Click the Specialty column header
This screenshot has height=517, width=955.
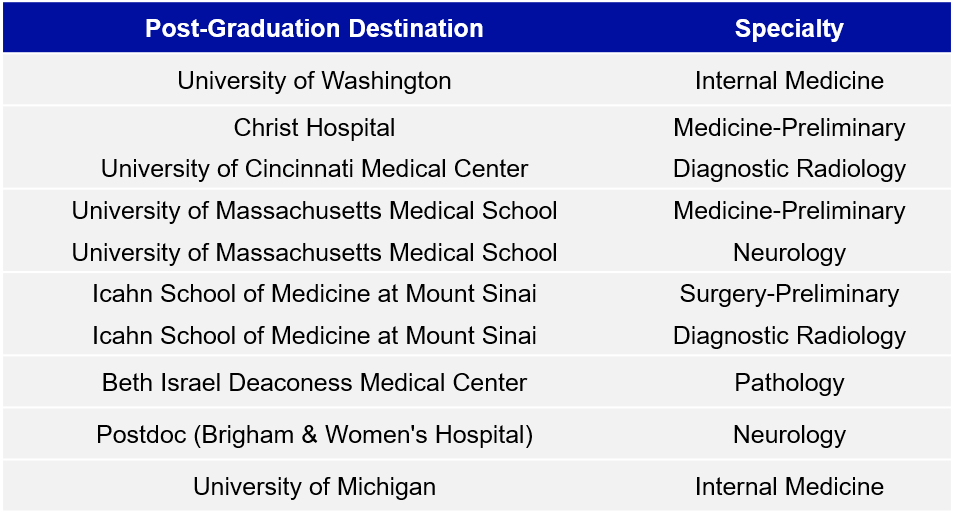(x=789, y=28)
